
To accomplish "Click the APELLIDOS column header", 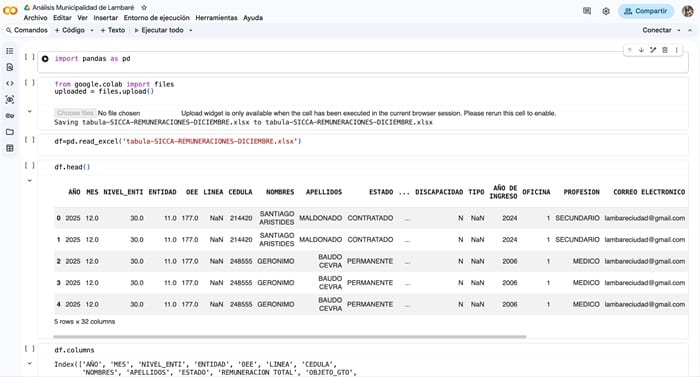I will click(324, 192).
